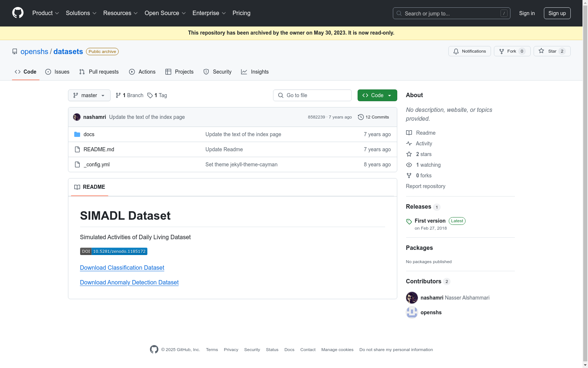Switch to the Actions tab

click(x=142, y=72)
